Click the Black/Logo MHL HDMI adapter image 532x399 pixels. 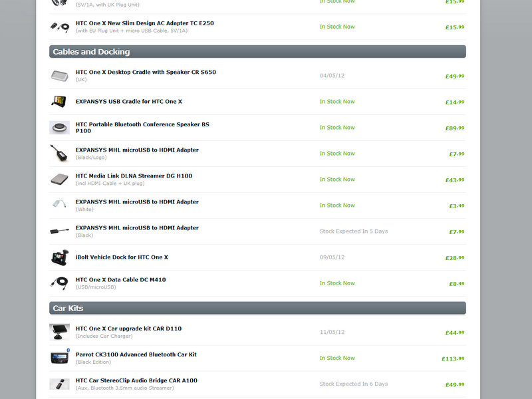(59, 154)
